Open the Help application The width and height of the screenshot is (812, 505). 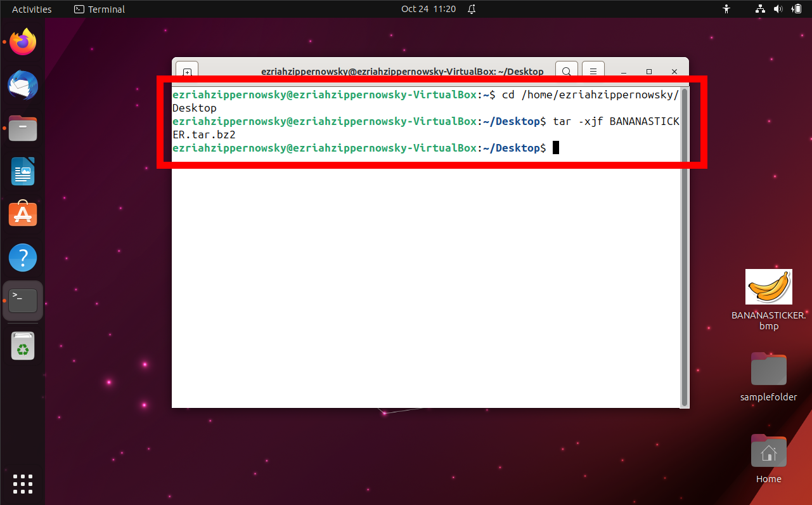point(23,258)
